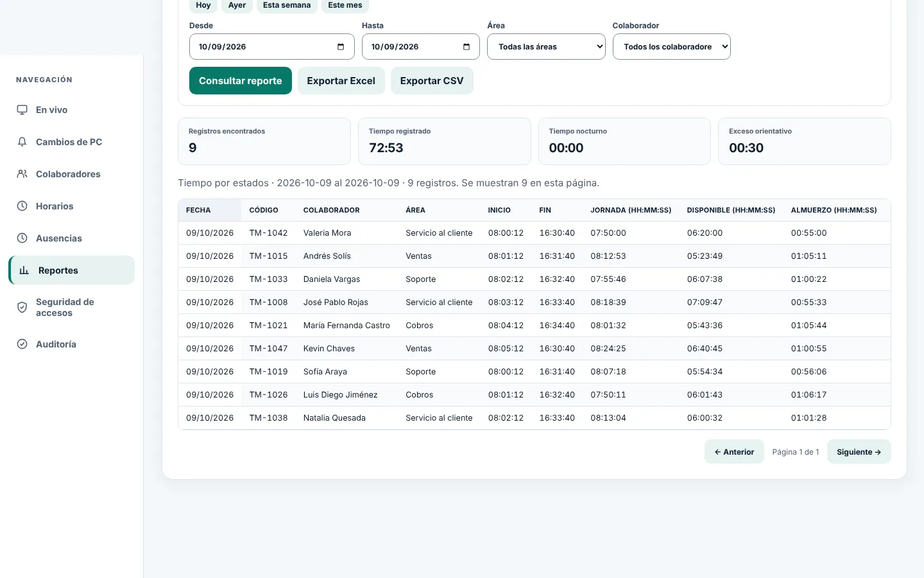The image size is (924, 578).
Task: Click code TM-1015 in the table
Action: 269,256
